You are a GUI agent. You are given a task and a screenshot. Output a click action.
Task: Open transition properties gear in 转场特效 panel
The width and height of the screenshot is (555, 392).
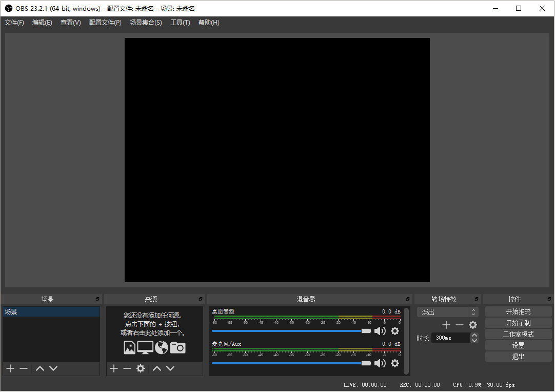click(x=472, y=324)
